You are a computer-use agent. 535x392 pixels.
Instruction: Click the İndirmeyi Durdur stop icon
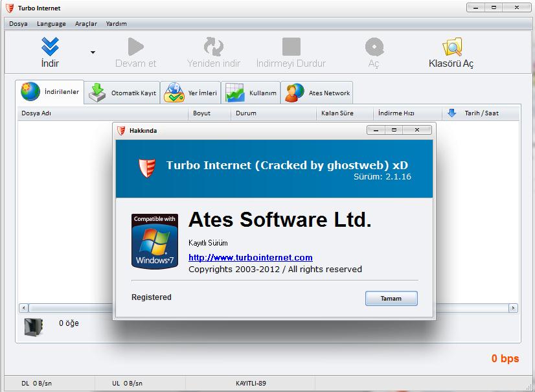coord(291,47)
